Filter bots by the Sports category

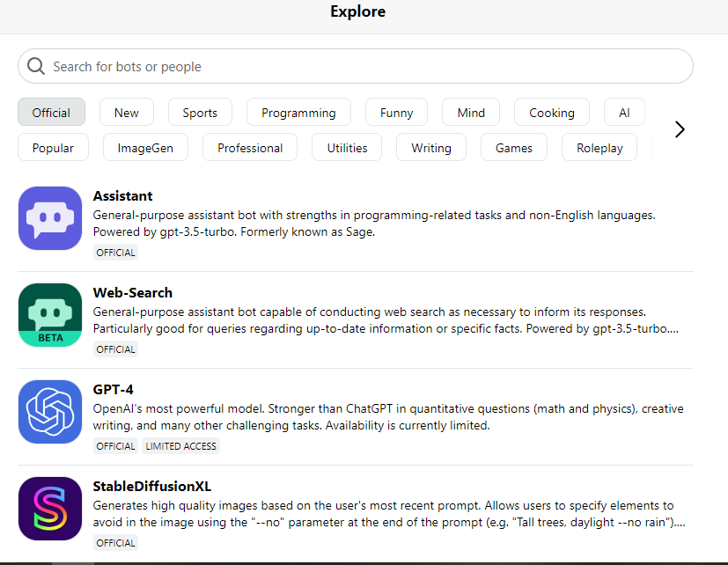pos(200,113)
